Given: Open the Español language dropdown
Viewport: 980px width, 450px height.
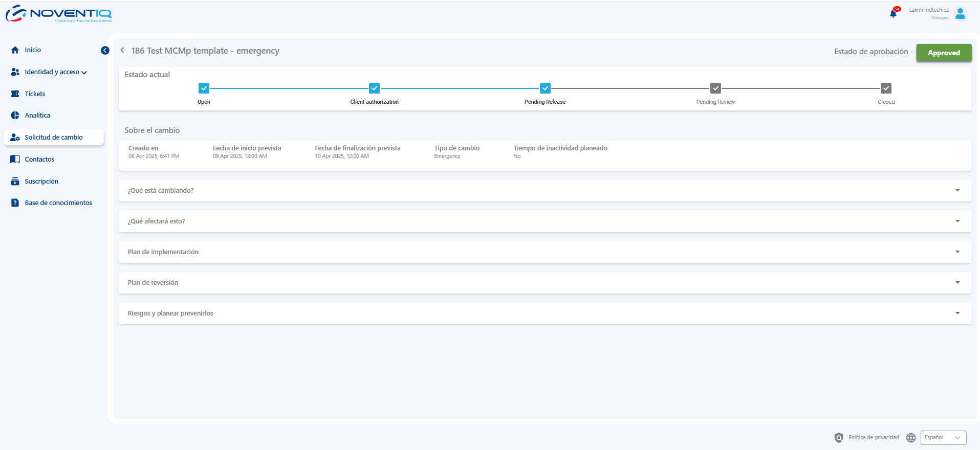Looking at the screenshot, I should (x=943, y=438).
